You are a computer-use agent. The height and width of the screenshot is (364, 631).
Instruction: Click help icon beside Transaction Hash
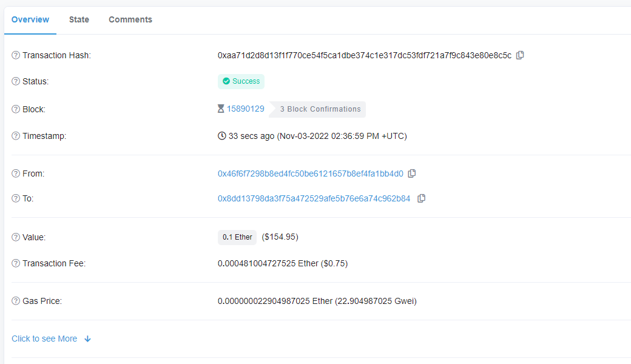(16, 55)
